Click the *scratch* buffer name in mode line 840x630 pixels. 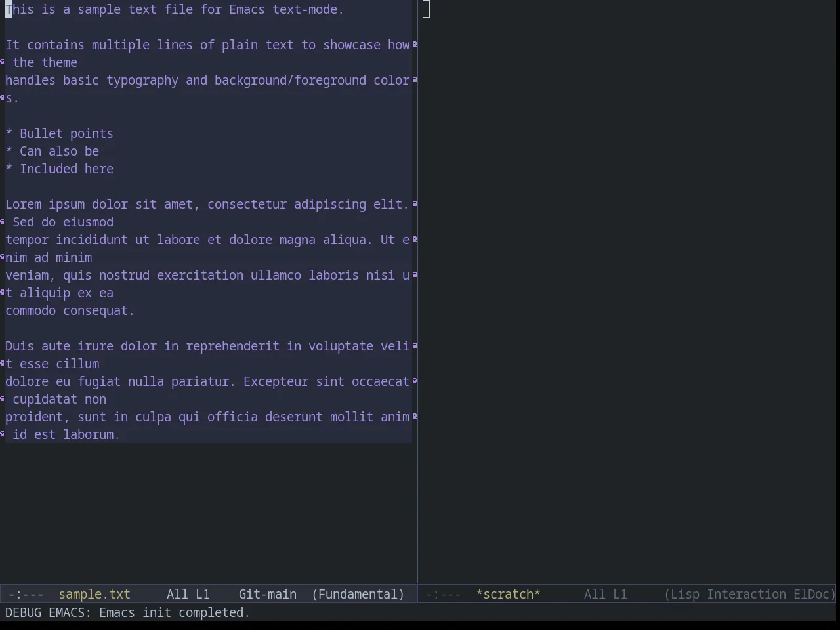coord(509,594)
